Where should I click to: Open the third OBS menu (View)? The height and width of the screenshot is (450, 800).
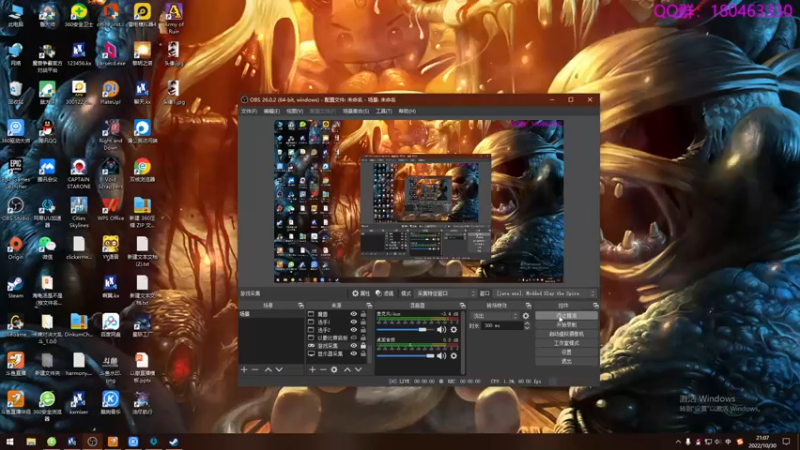point(294,111)
